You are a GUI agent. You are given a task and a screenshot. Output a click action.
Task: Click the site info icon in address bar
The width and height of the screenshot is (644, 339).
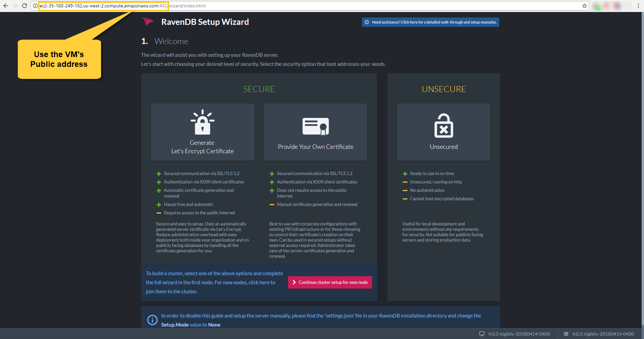click(x=35, y=6)
